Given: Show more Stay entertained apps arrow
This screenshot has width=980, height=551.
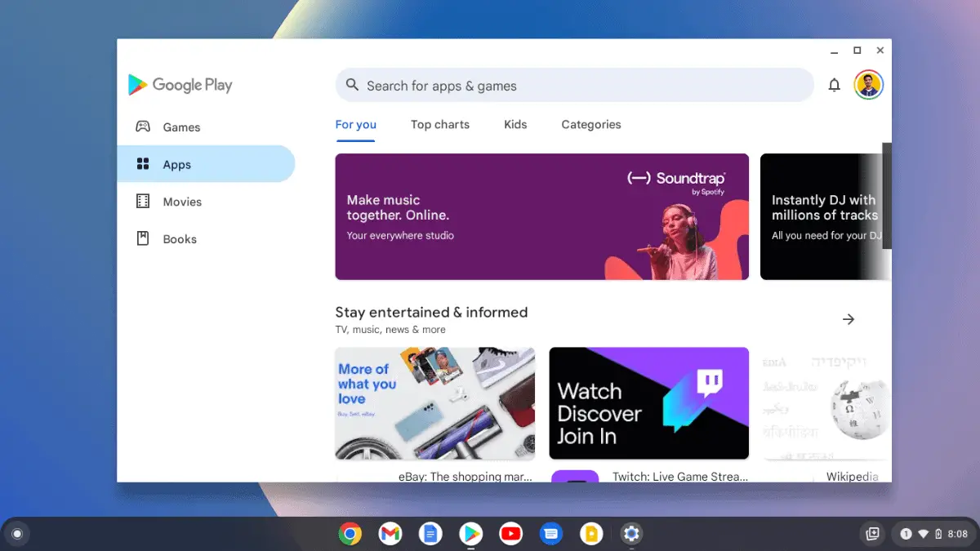Looking at the screenshot, I should tap(849, 319).
